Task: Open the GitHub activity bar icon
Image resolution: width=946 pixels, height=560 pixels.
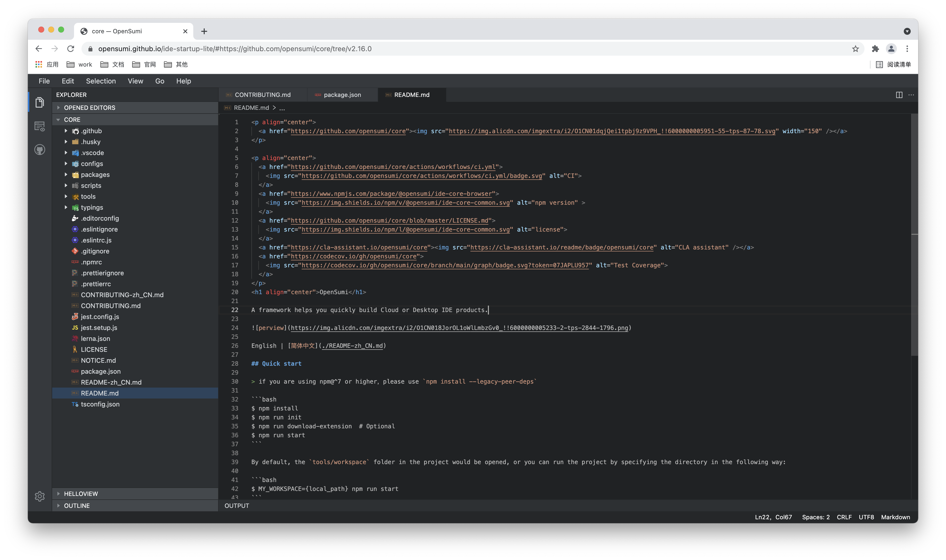Action: [39, 150]
